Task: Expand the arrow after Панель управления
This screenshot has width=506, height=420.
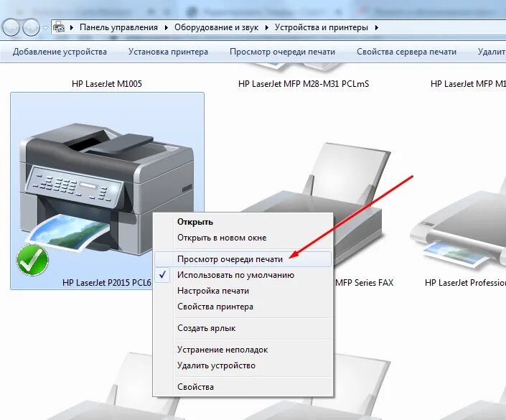Action: point(167,28)
